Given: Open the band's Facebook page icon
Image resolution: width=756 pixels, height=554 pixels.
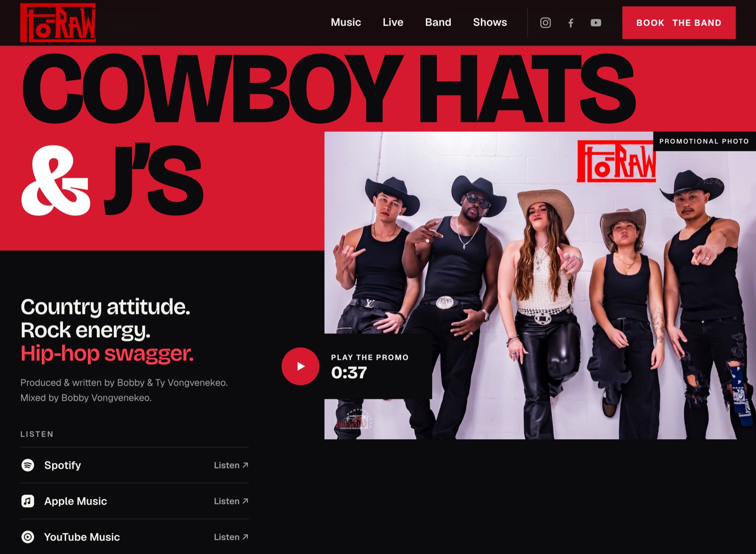Looking at the screenshot, I should click(x=571, y=23).
